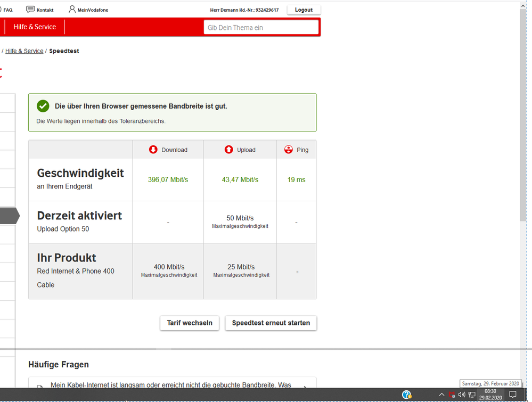
Task: Click Red Internet & Phone 400 text
Action: point(76,271)
